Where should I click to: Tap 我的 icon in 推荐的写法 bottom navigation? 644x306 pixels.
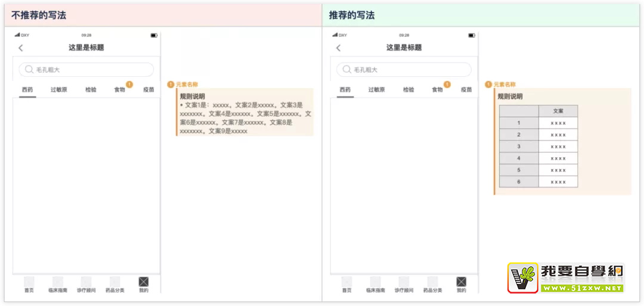461,282
